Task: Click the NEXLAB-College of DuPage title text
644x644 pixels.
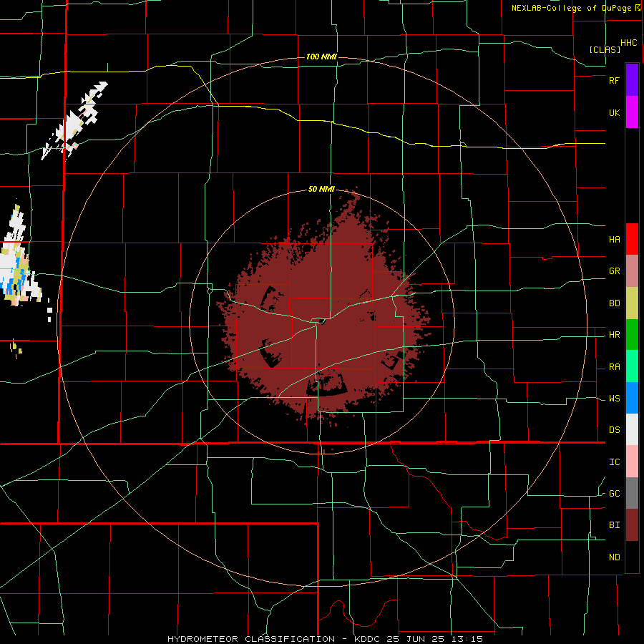Action: (571, 8)
